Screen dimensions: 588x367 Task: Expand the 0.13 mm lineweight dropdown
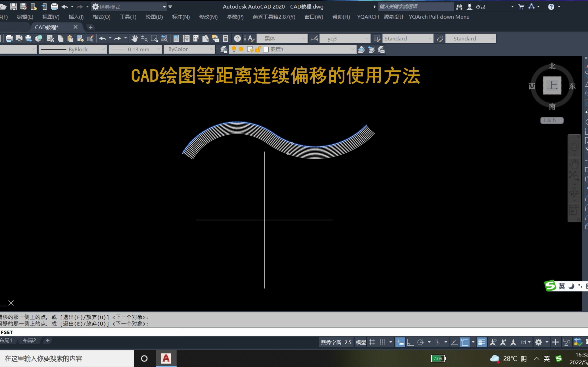[x=158, y=49]
